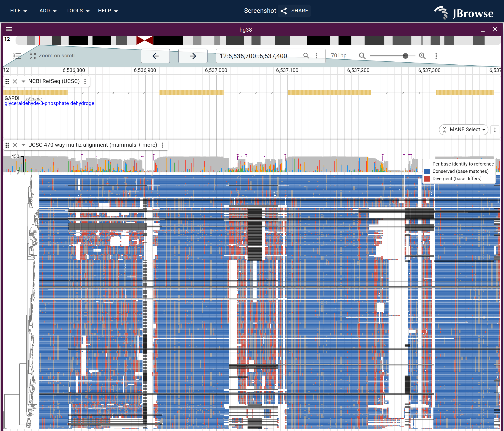The height and width of the screenshot is (431, 504).
Task: Grab the UCSC 470-way track drag handle
Action: (x=7, y=145)
